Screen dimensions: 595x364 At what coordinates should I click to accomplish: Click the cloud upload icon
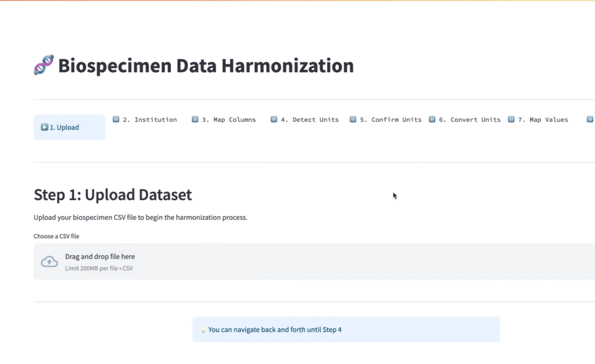coord(49,262)
